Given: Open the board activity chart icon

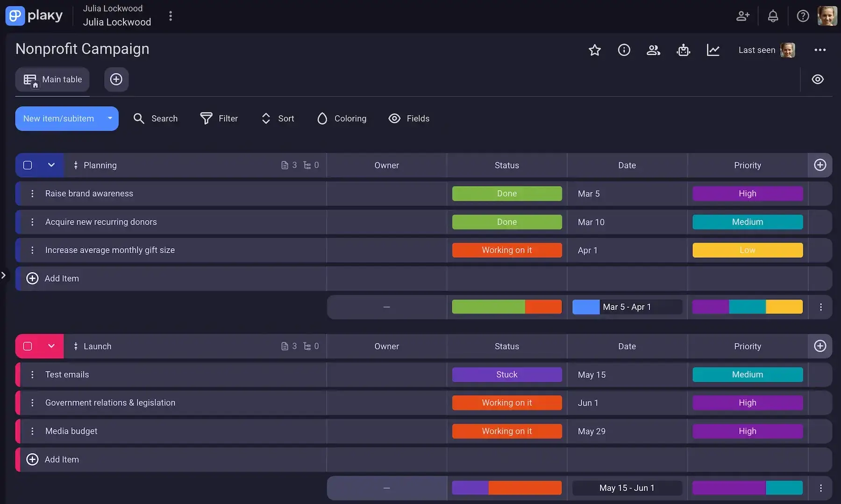Looking at the screenshot, I should (x=713, y=50).
